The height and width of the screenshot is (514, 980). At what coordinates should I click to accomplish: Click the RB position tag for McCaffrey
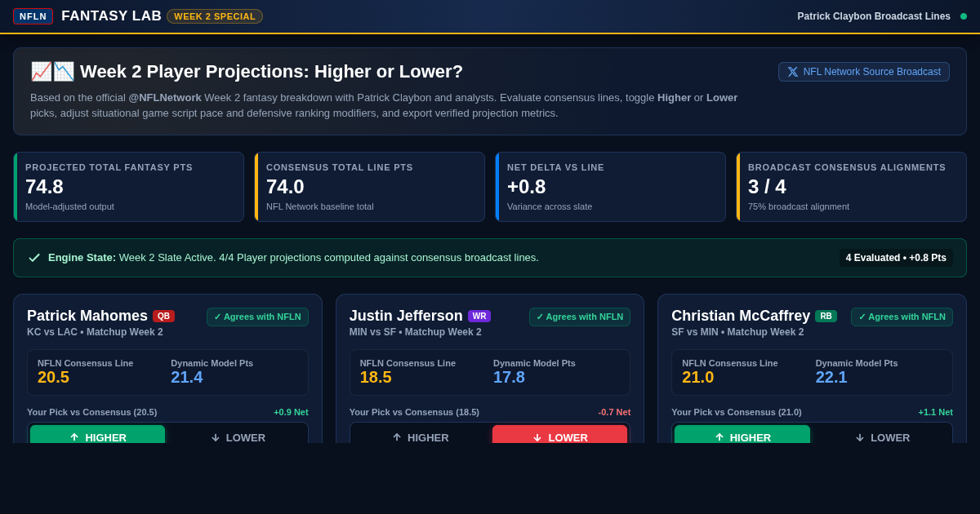[826, 316]
